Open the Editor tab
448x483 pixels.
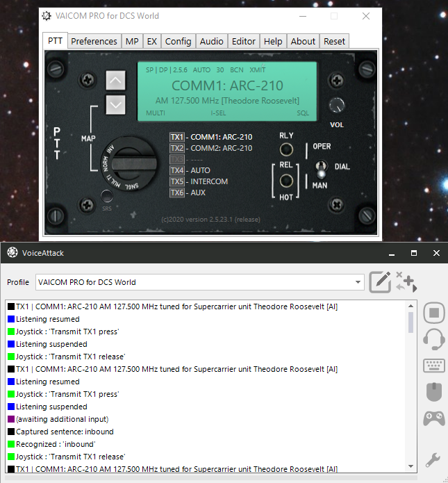point(244,41)
